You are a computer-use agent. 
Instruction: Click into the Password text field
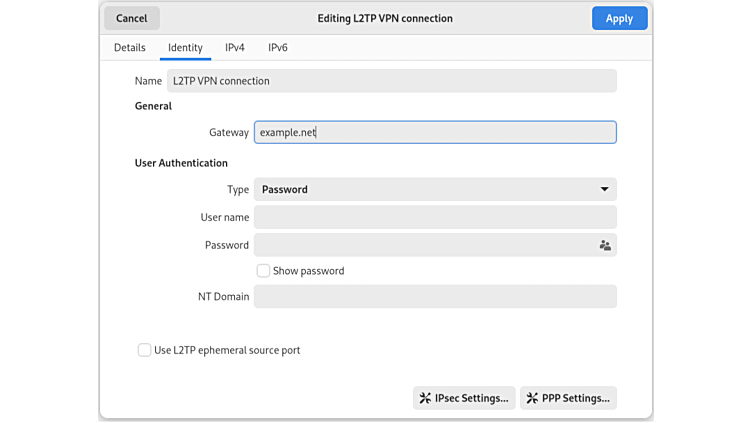tap(420, 245)
